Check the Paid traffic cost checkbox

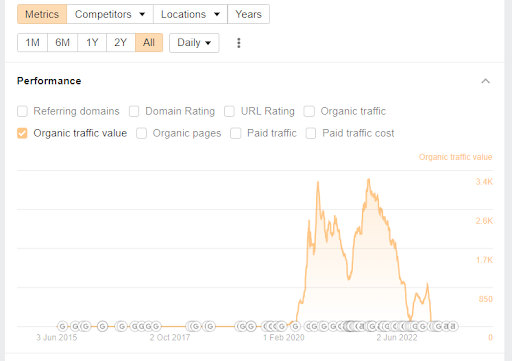coord(311,133)
